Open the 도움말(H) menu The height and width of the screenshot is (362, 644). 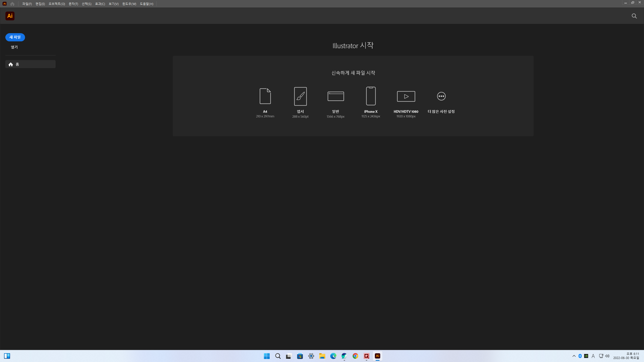[146, 4]
